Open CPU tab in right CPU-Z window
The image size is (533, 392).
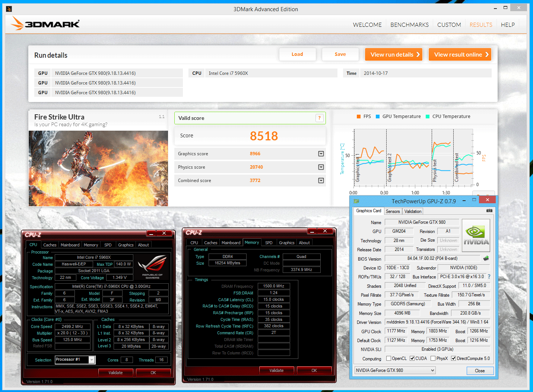(x=194, y=243)
